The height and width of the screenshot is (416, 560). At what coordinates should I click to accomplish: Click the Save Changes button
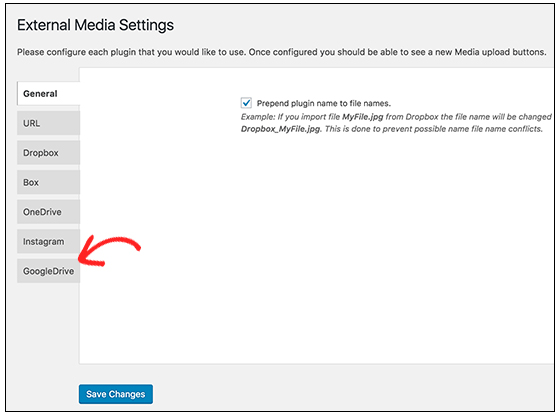(x=116, y=394)
